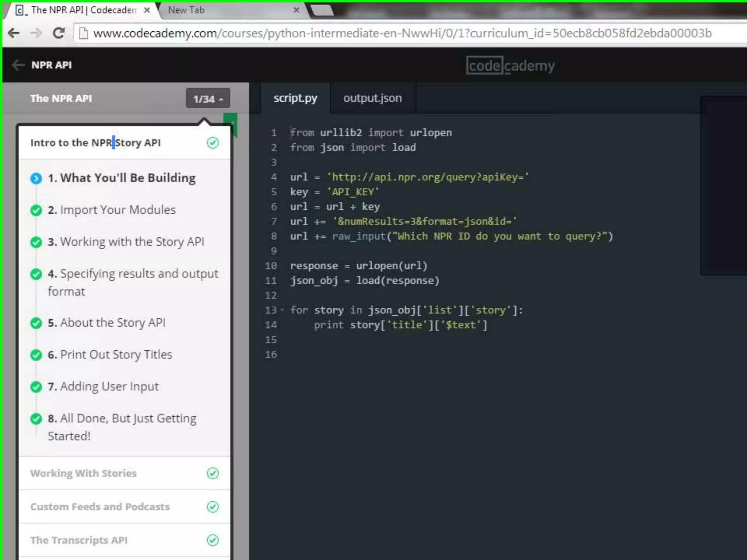The width and height of the screenshot is (747, 560).
Task: Click the codecademy logo
Action: point(510,66)
